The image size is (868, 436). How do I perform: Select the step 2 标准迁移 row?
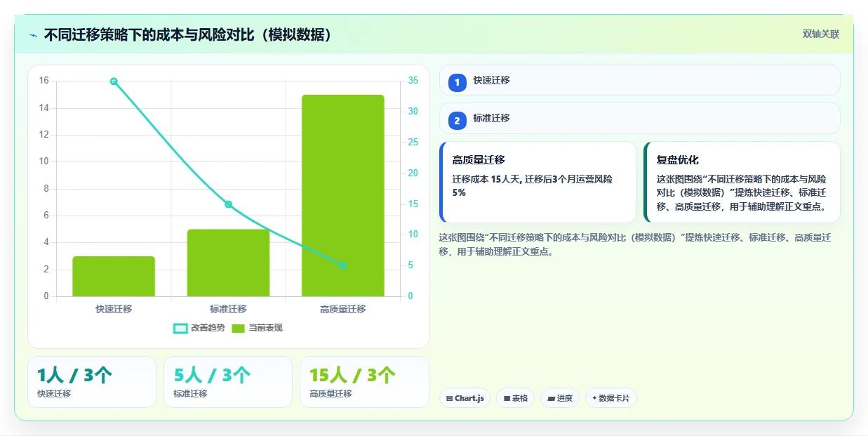pos(639,118)
